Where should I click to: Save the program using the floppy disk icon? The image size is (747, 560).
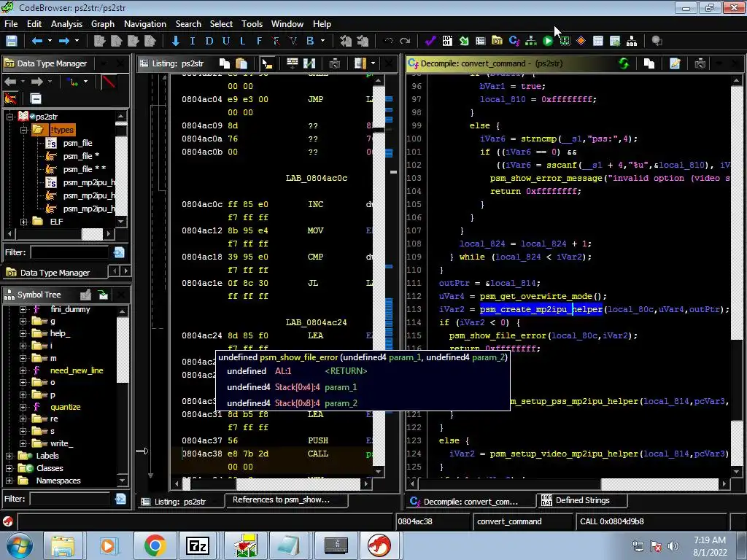coord(12,41)
